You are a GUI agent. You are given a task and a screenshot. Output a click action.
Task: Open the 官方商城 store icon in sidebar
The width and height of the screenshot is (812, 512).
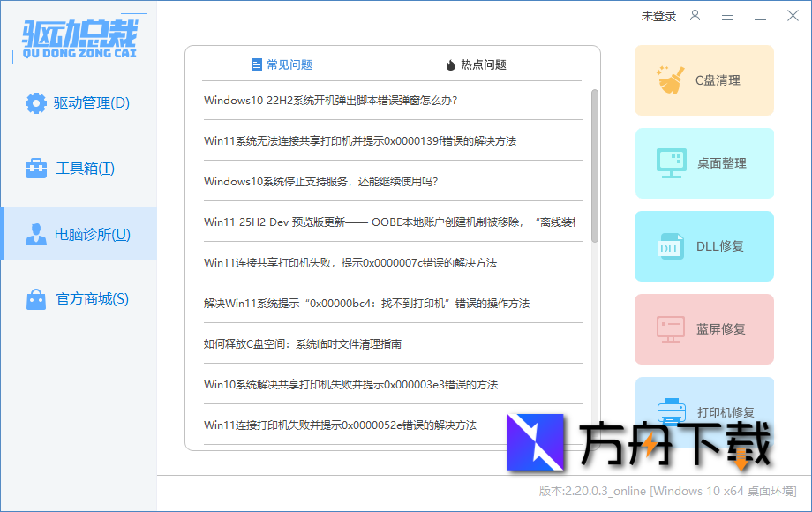tap(35, 299)
